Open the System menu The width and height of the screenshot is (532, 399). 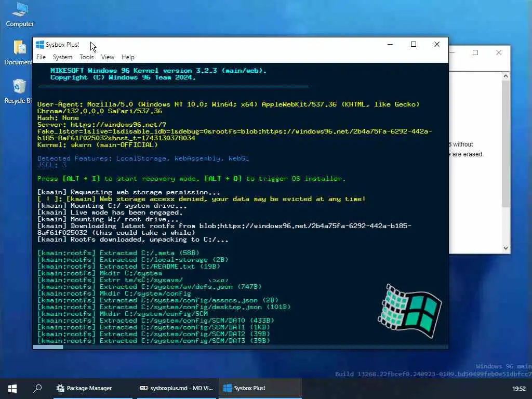tap(62, 57)
